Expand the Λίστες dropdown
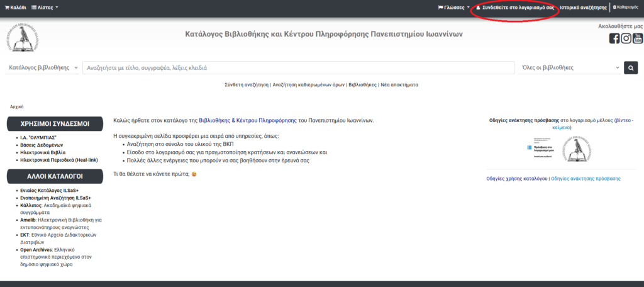Image resolution: width=644 pixels, height=287 pixels. (x=45, y=8)
